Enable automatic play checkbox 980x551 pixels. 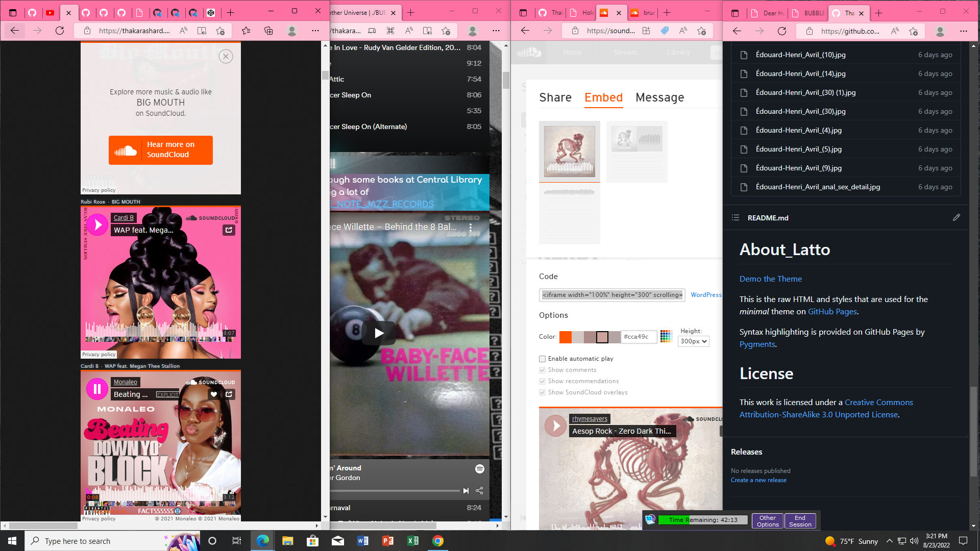(543, 359)
